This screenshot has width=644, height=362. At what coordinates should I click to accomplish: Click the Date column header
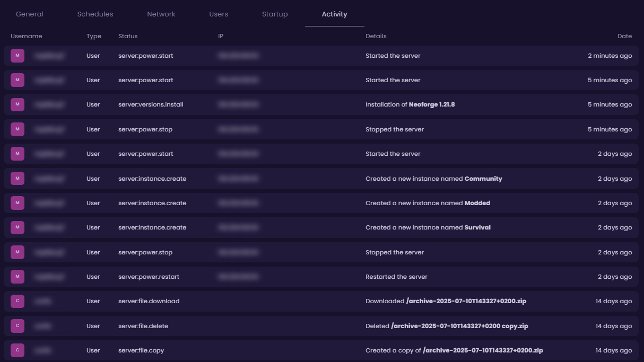coord(624,36)
